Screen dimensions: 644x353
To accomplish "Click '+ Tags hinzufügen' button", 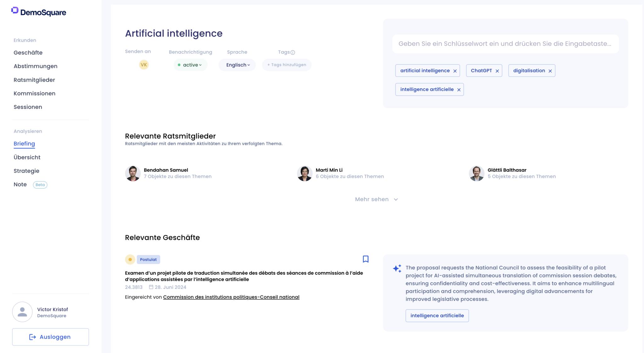I will 286,65.
